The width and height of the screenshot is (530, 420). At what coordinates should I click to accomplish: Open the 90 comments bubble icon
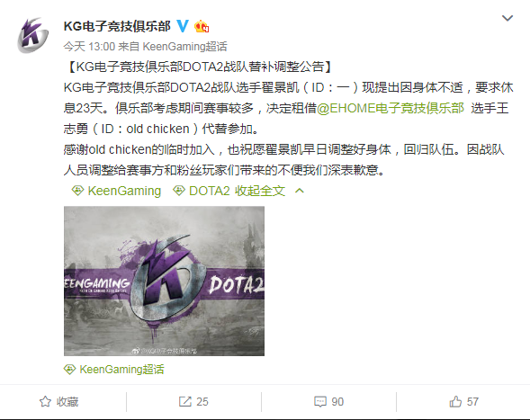pos(320,401)
